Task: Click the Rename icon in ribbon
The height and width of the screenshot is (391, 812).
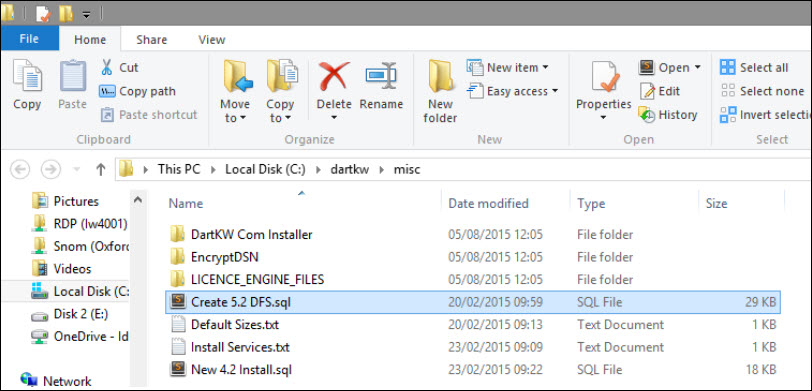Action: [x=381, y=76]
